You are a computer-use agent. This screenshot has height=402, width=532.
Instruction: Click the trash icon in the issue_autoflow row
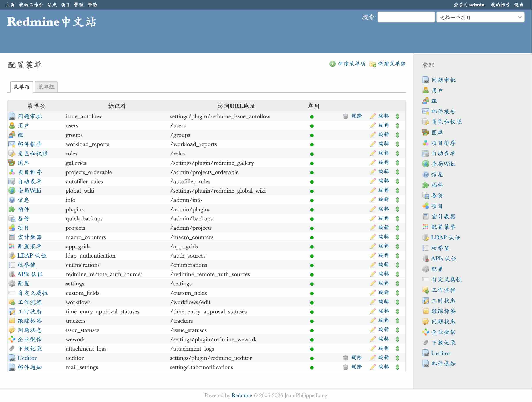[345, 116]
